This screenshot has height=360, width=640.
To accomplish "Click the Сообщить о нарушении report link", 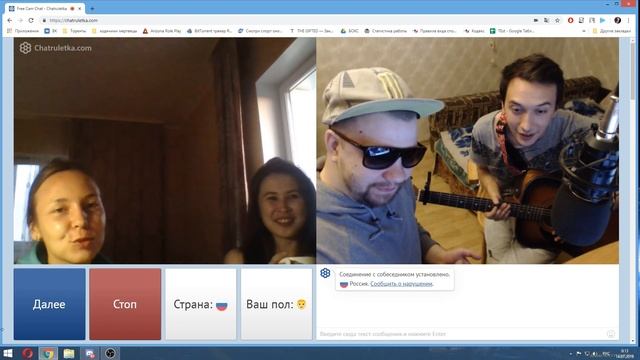I will (402, 284).
